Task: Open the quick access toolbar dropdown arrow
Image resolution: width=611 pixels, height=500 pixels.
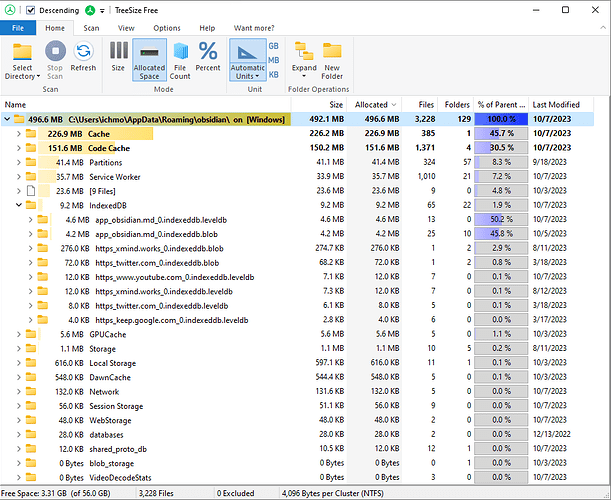Action: (x=102, y=11)
